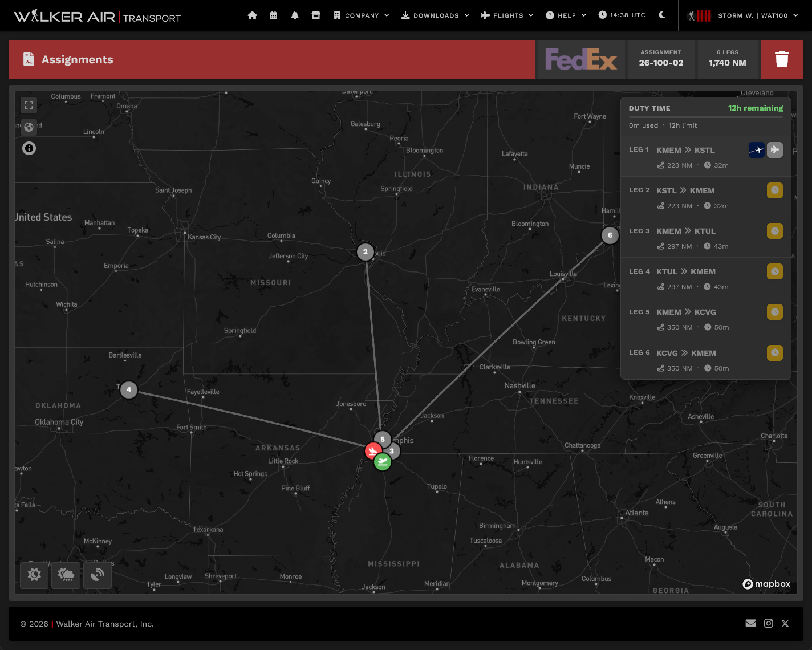Click gray airplane button on Leg 1
Image resolution: width=812 pixels, height=650 pixels.
[x=775, y=150]
